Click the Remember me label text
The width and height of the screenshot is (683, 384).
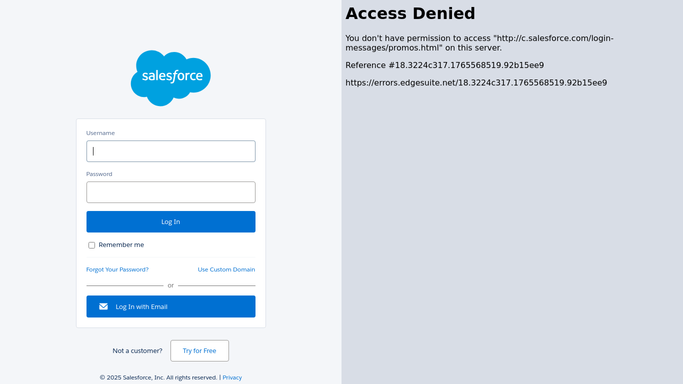121,245
